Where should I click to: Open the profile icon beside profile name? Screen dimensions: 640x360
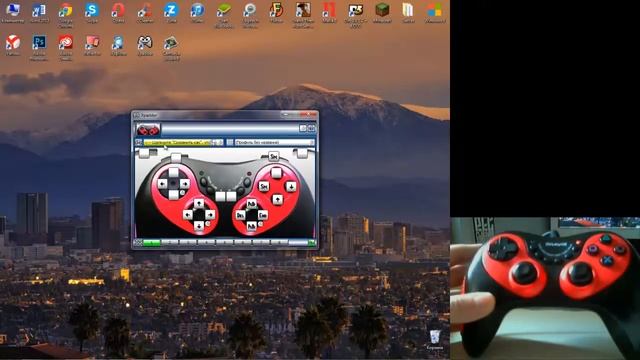click(x=230, y=142)
